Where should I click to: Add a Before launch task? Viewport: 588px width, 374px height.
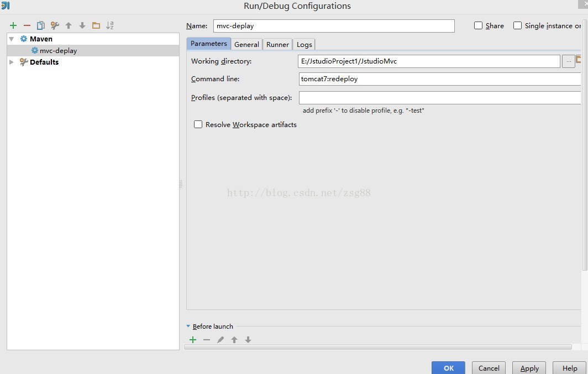click(x=193, y=340)
